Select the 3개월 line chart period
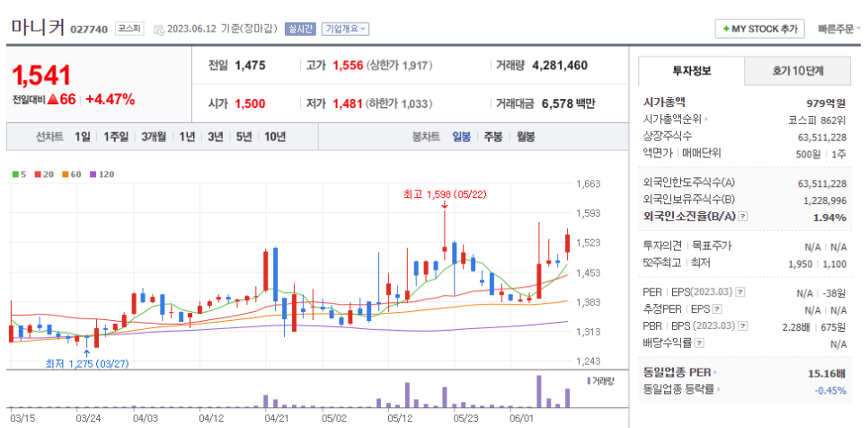 [x=154, y=137]
